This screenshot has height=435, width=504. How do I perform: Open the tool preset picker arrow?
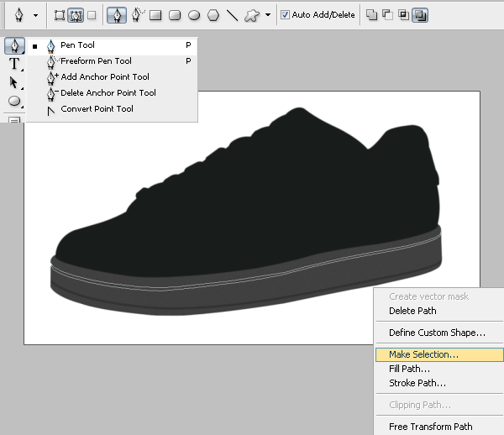(35, 15)
